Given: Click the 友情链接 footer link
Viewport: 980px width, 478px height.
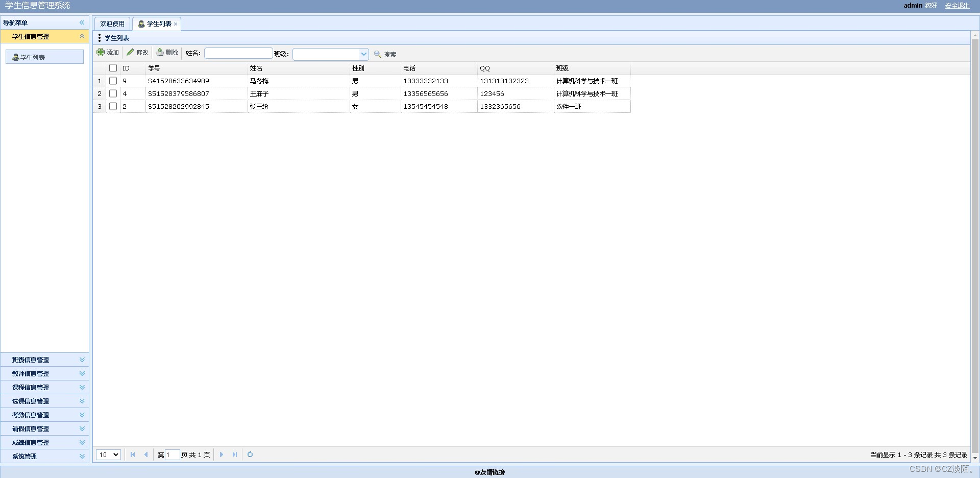Looking at the screenshot, I should tap(489, 472).
